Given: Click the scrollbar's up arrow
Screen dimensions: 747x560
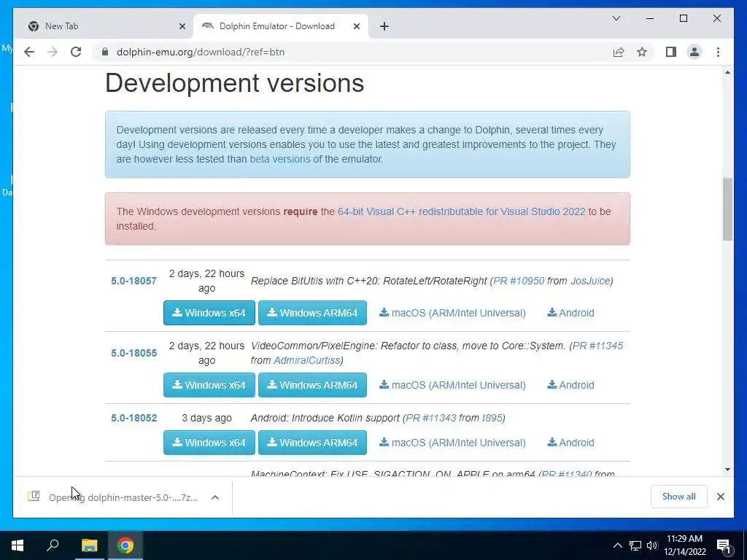Looking at the screenshot, I should coord(727,72).
